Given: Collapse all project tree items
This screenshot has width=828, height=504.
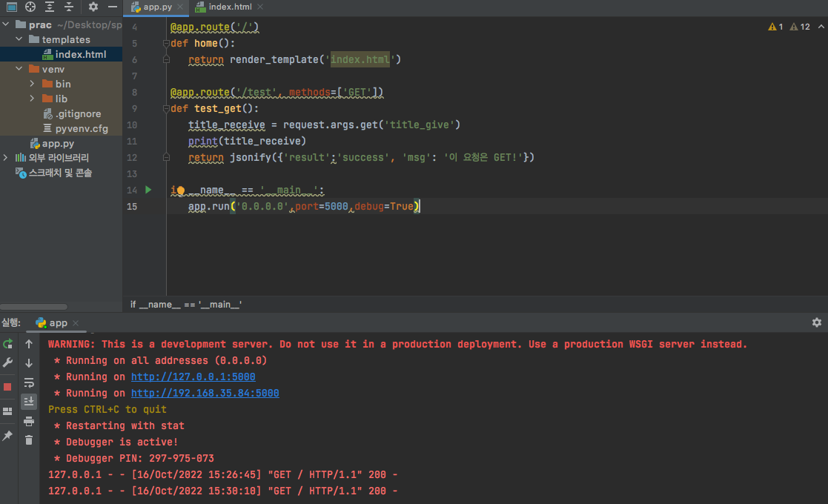Looking at the screenshot, I should pos(69,7).
